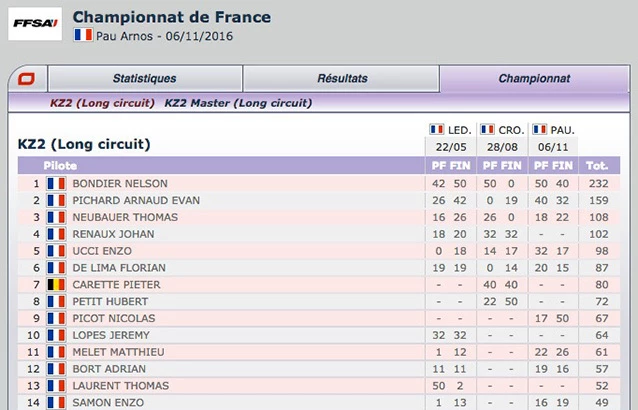
Task: Select the Championnat tab
Action: tap(534, 78)
